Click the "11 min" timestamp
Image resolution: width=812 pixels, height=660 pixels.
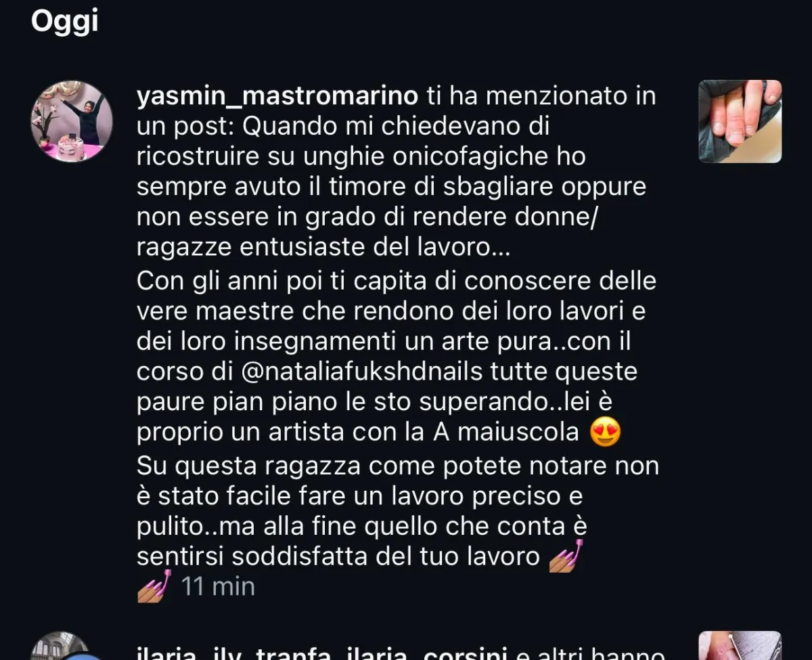[x=218, y=586]
